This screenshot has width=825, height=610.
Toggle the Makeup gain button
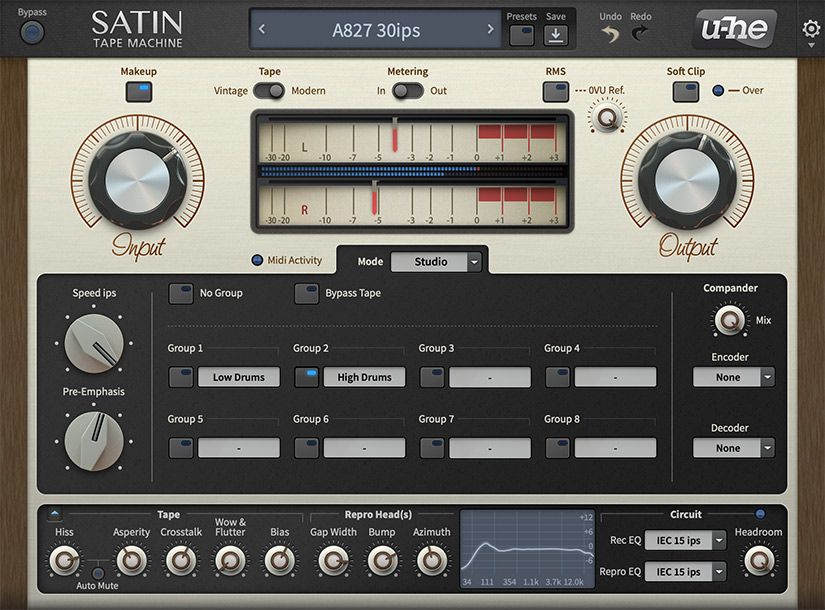tap(139, 91)
